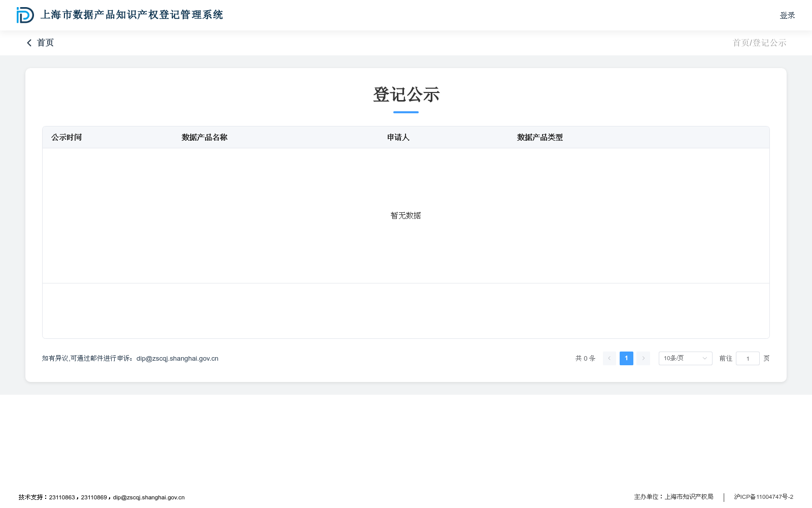Select page 1 in pagination
The height and width of the screenshot is (508, 812).
point(626,358)
